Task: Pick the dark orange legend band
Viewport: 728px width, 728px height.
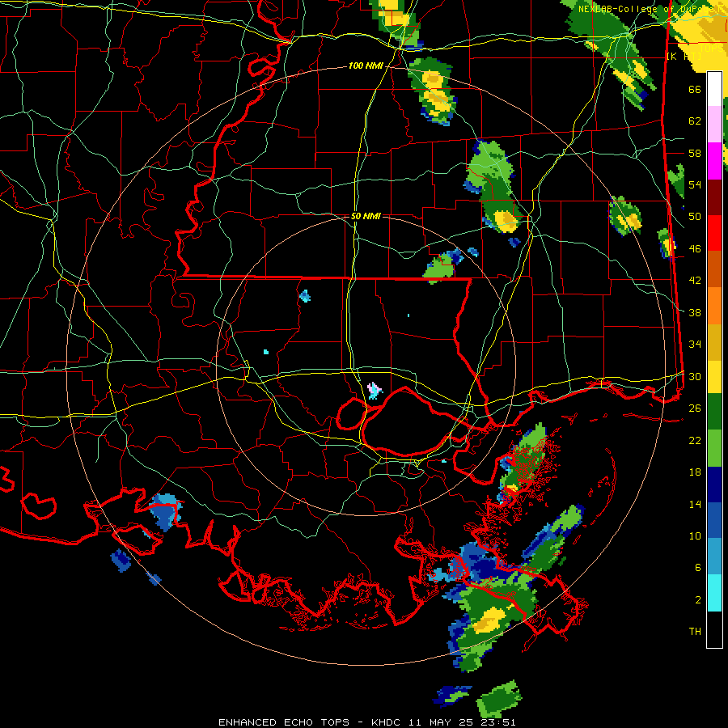Action: click(714, 269)
